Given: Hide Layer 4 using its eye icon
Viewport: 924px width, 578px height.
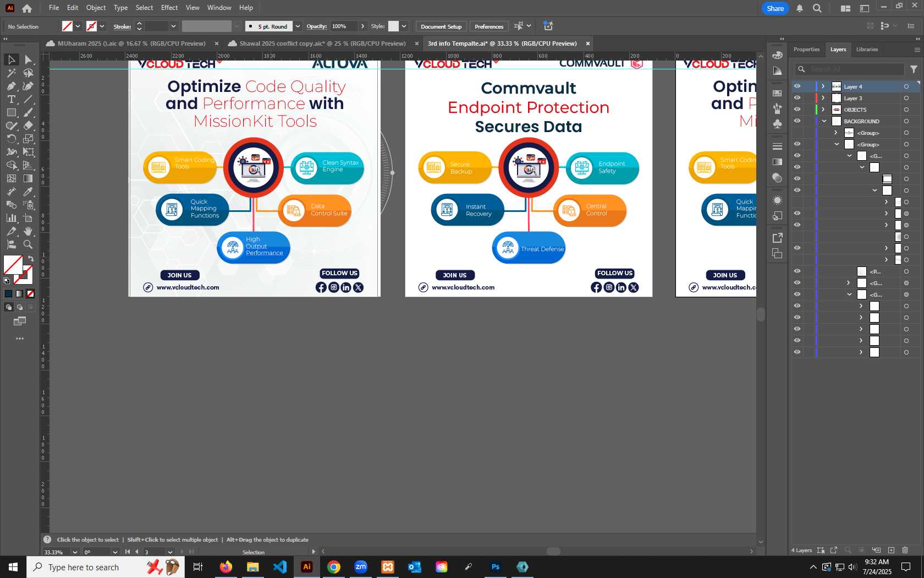Looking at the screenshot, I should (797, 86).
